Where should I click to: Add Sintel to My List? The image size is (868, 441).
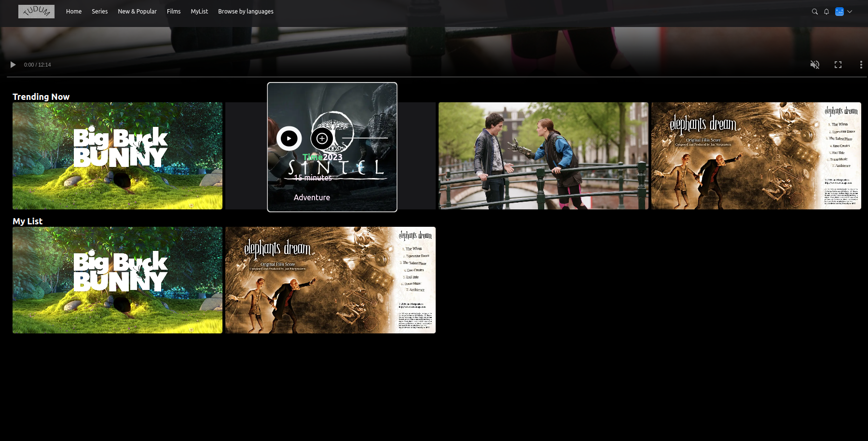[x=322, y=138]
